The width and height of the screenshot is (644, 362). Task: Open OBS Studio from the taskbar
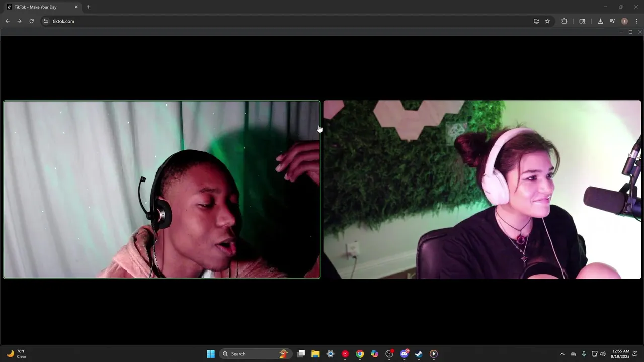(389, 354)
